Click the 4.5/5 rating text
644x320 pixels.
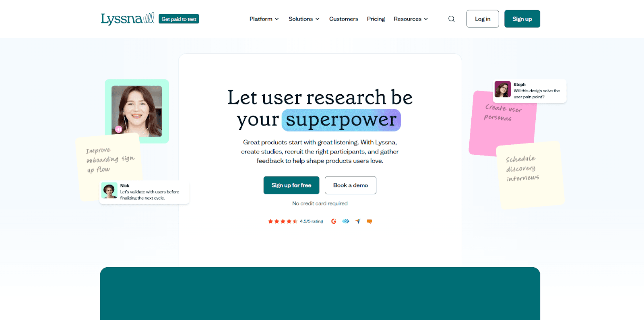click(x=312, y=221)
